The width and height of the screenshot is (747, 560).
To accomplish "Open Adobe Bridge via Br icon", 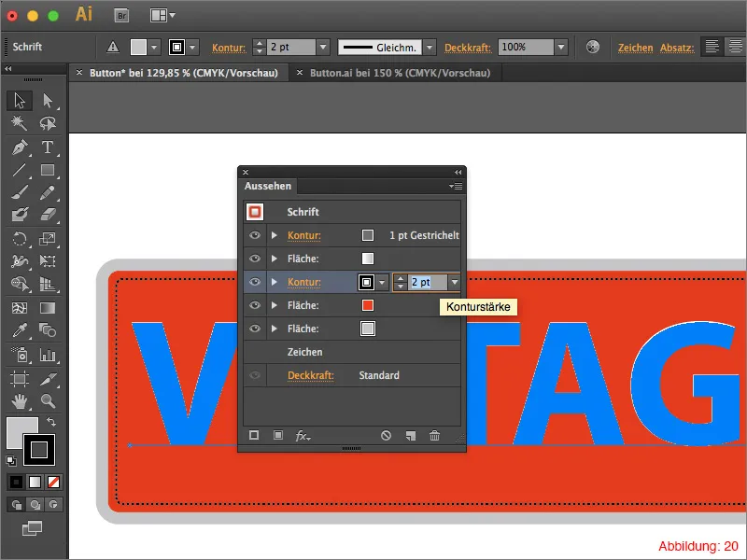I will (x=122, y=16).
